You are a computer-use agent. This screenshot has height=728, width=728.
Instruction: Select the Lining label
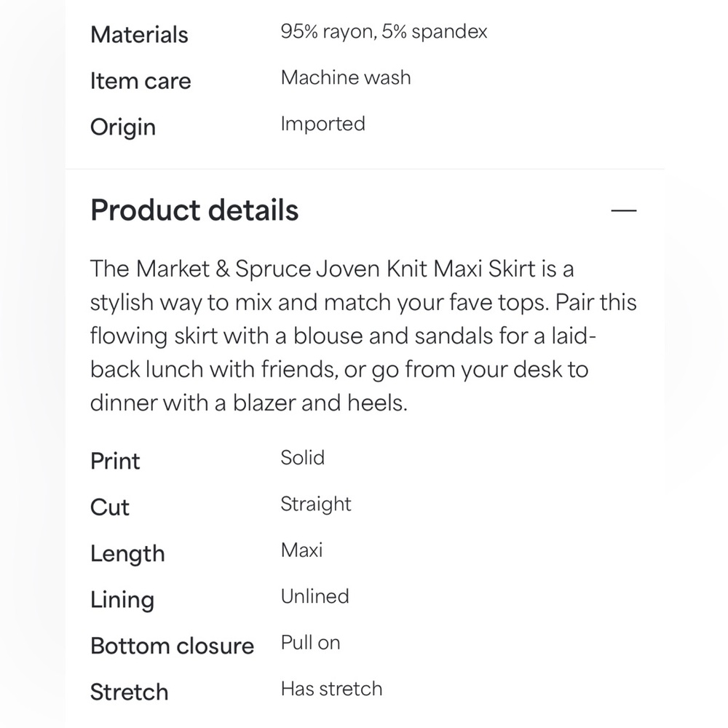pos(122,599)
